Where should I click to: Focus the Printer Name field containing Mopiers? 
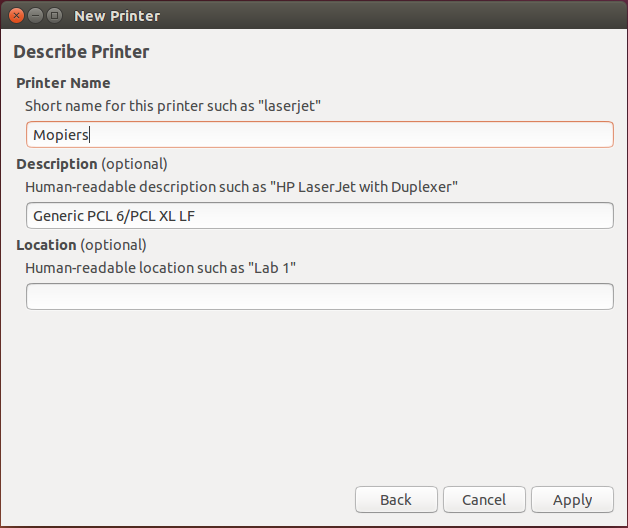click(x=320, y=135)
